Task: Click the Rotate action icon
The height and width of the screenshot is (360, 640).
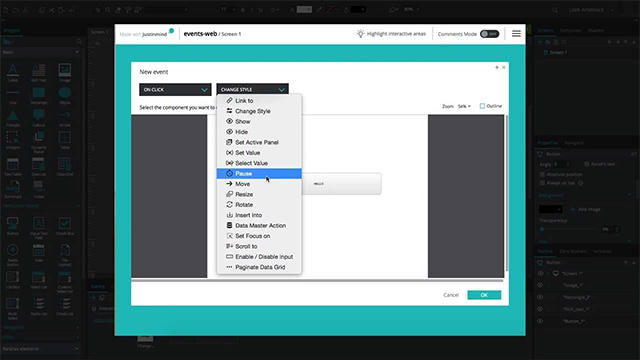Action: point(229,204)
